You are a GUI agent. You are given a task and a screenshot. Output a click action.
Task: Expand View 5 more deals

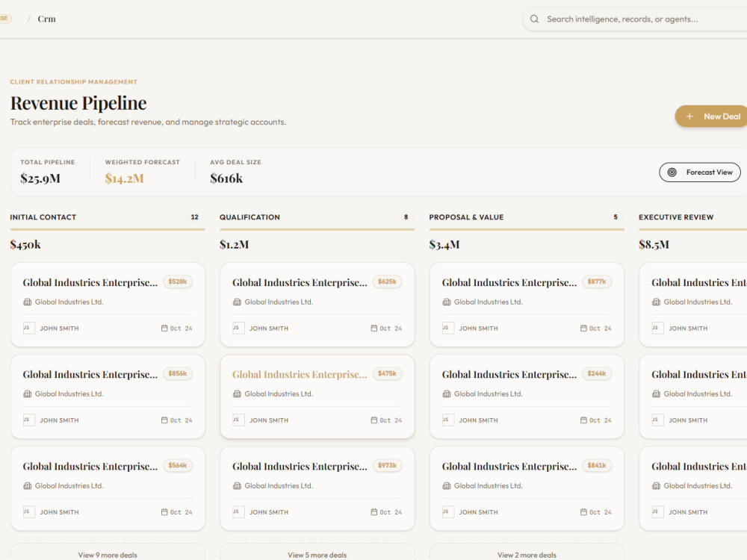(317, 554)
